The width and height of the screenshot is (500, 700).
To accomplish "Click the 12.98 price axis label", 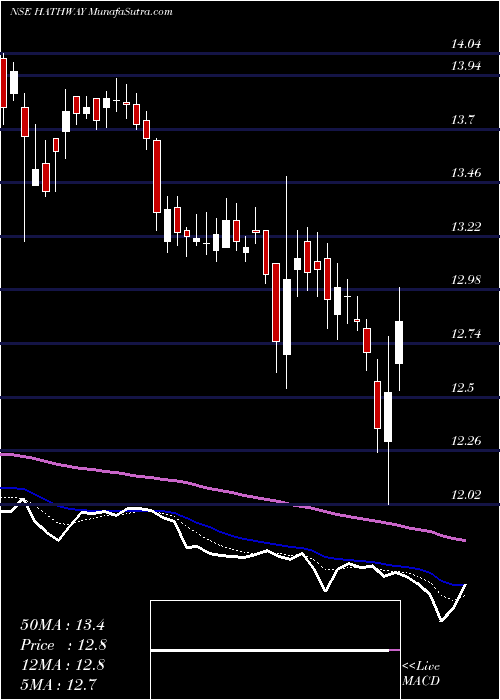I will 466,280.
